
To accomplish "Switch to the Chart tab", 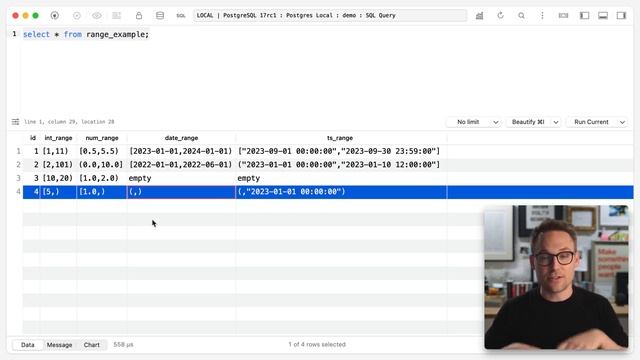I will click(x=92, y=345).
